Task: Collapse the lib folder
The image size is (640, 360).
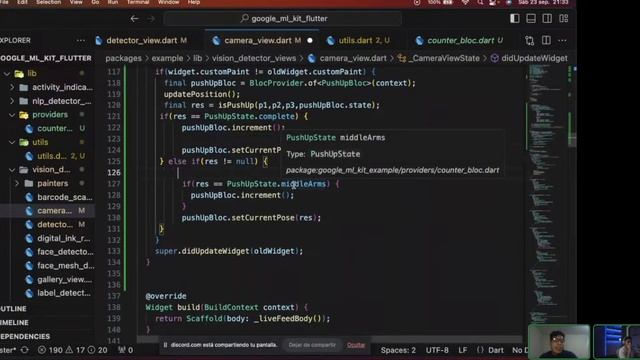Action: point(7,73)
